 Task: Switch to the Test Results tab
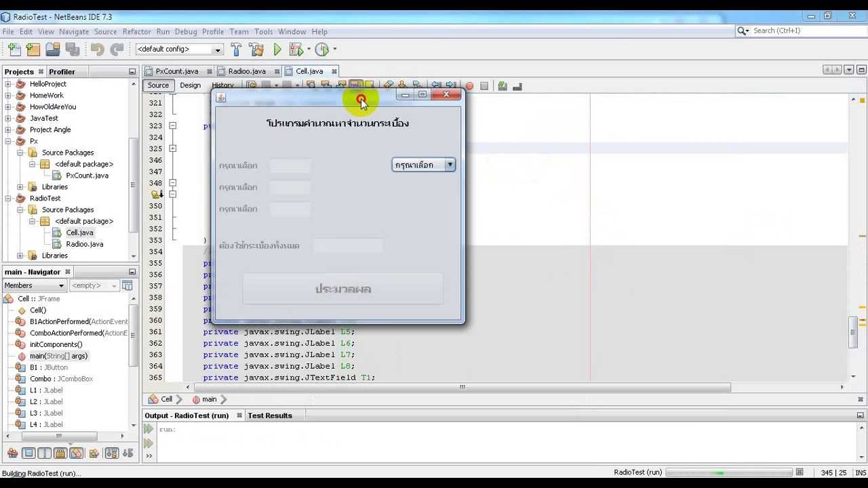[270, 415]
